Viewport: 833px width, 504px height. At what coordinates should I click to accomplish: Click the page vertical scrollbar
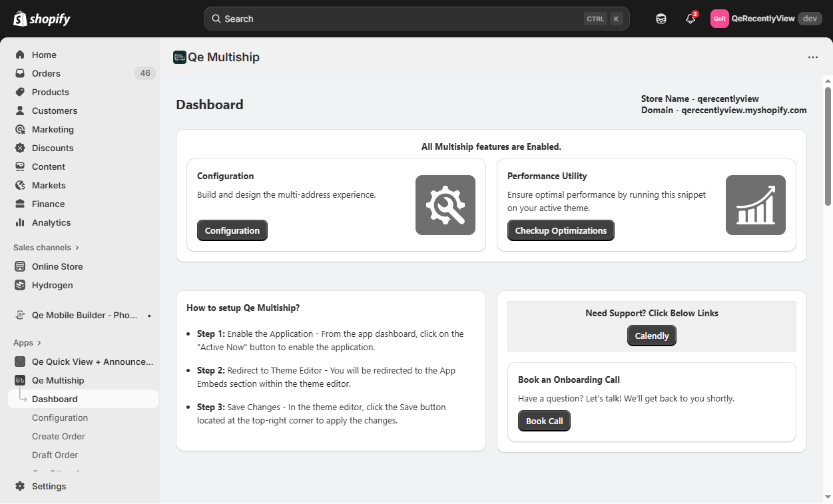point(828,146)
